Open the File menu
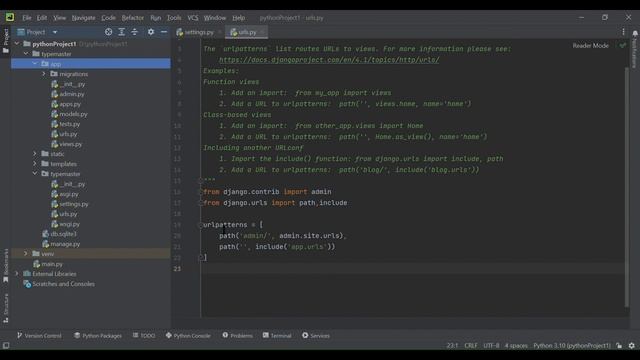Viewport: 640px width, 360px height. click(x=27, y=18)
